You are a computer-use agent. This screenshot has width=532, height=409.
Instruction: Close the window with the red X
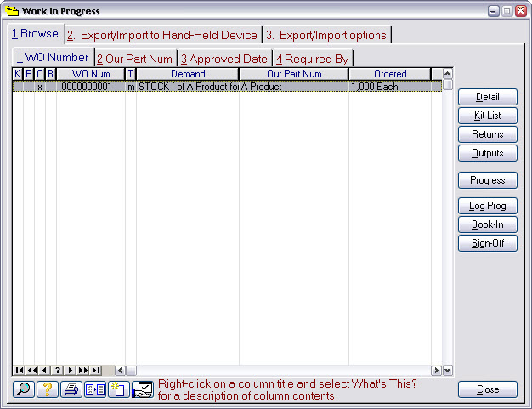coord(520,11)
